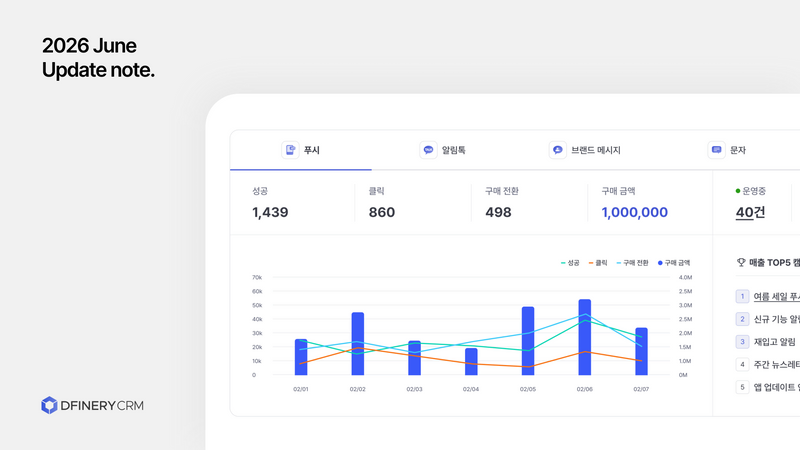Open the 여름 세일 campaign link
Image resolution: width=800 pixels, height=450 pixels.
777,296
